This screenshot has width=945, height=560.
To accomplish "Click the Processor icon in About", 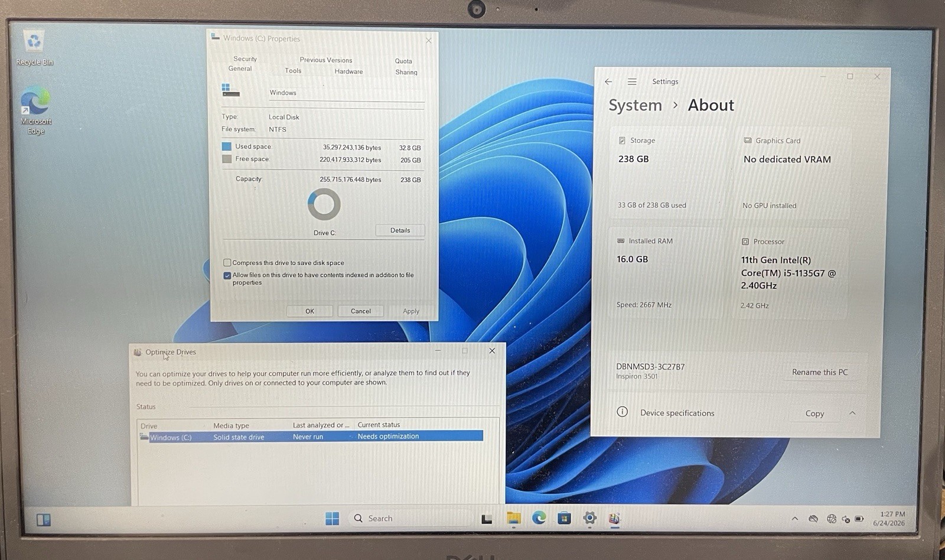I will click(x=745, y=242).
